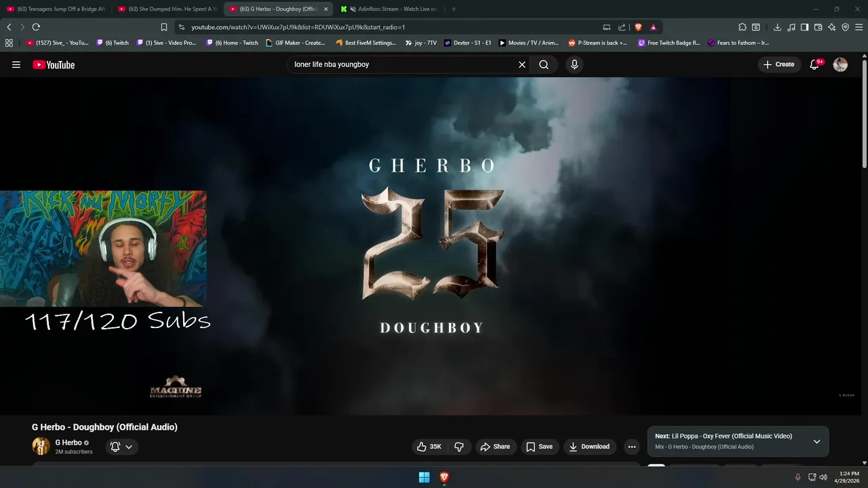The height and width of the screenshot is (488, 868).
Task: Open the Best FiveM Settings bookmark
Action: coord(366,43)
